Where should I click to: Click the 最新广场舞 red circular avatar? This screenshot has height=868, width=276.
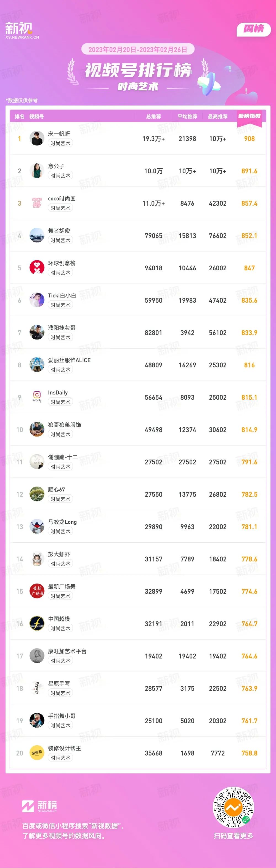37,591
